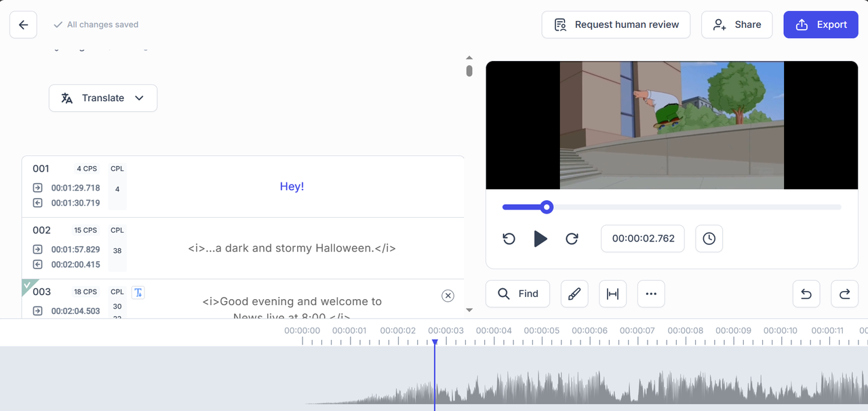Click subtitle number 002

click(x=41, y=231)
